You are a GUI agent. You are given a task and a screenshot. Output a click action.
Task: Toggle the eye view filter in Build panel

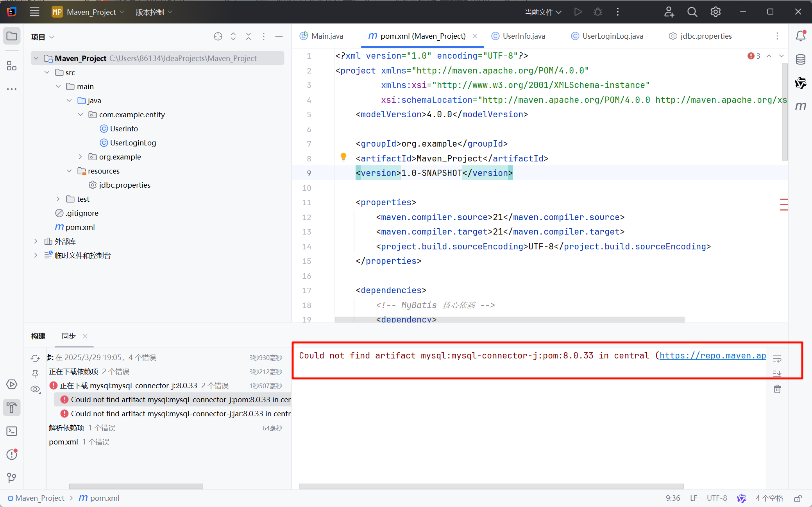coord(35,389)
